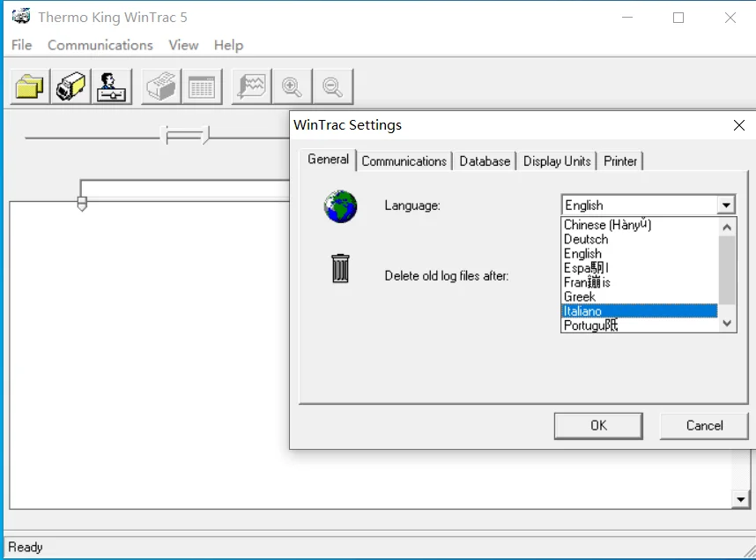This screenshot has width=756, height=560.
Task: Click language list scroll down arrow
Action: point(727,324)
